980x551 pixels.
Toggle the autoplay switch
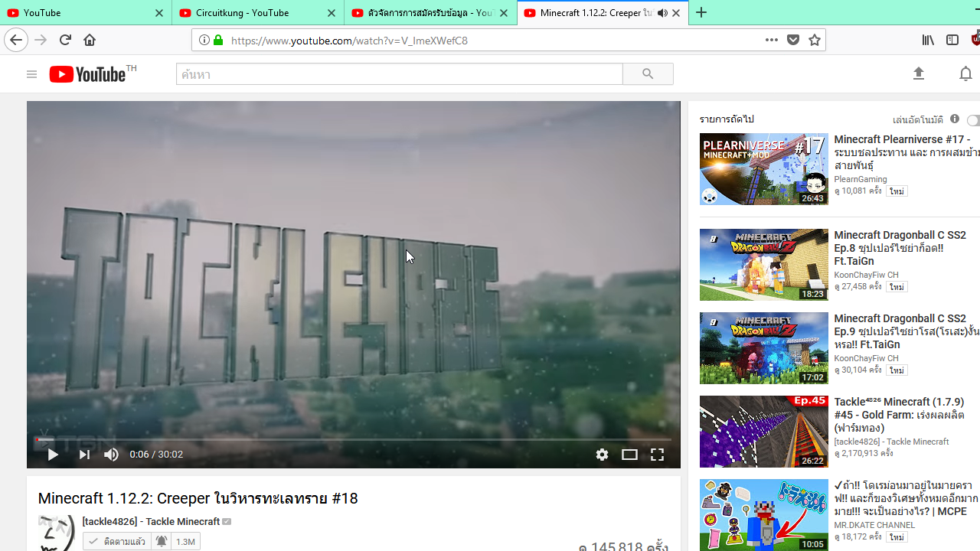973,120
